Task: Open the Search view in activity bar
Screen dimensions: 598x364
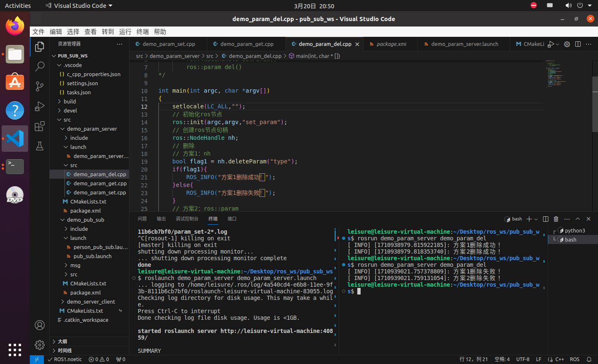Action: pos(40,66)
